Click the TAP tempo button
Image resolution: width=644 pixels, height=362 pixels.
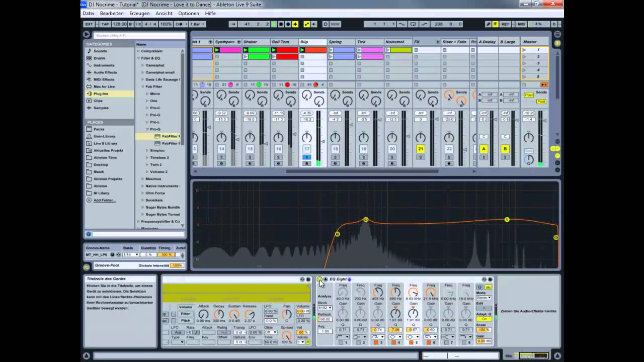[x=105, y=24]
